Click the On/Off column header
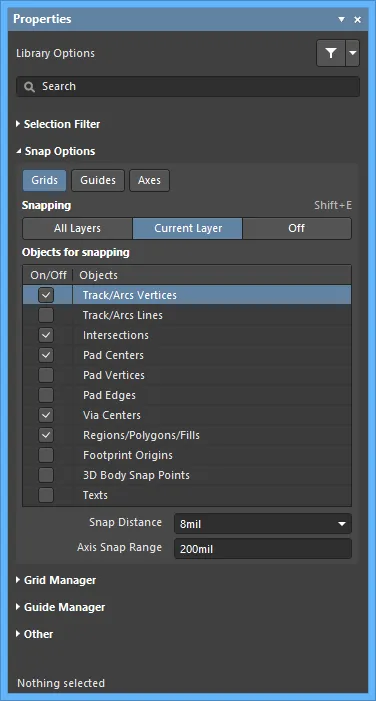The height and width of the screenshot is (701, 376). tap(48, 275)
